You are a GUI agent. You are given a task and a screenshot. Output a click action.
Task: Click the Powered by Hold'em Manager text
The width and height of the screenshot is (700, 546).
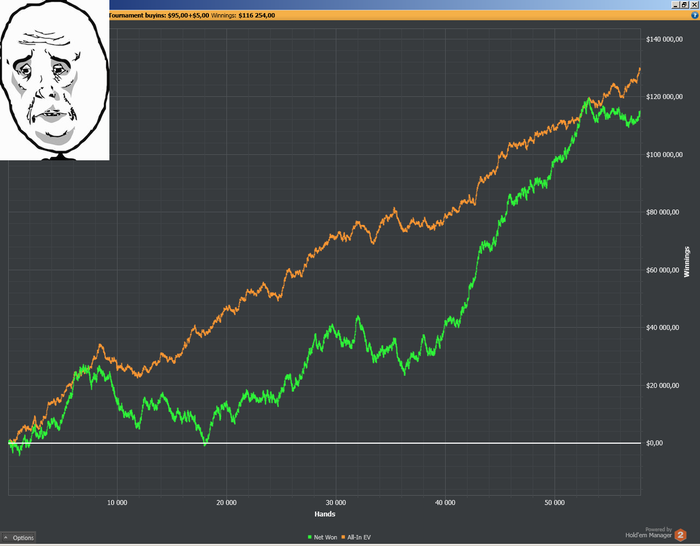pos(648,532)
